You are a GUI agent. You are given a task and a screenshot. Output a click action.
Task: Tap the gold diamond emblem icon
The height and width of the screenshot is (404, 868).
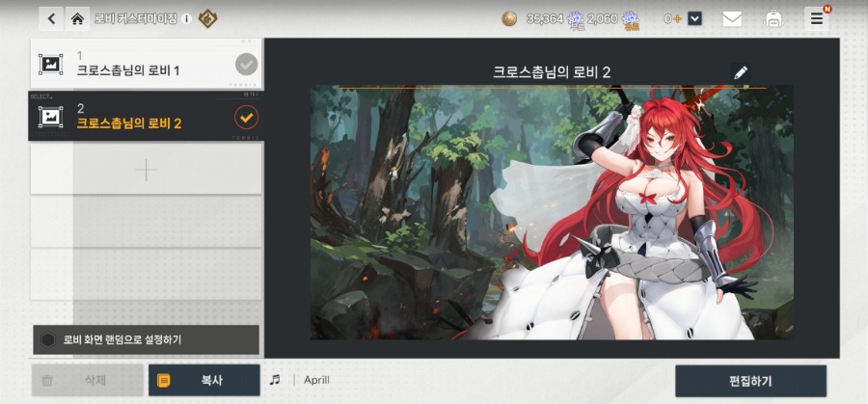click(207, 19)
